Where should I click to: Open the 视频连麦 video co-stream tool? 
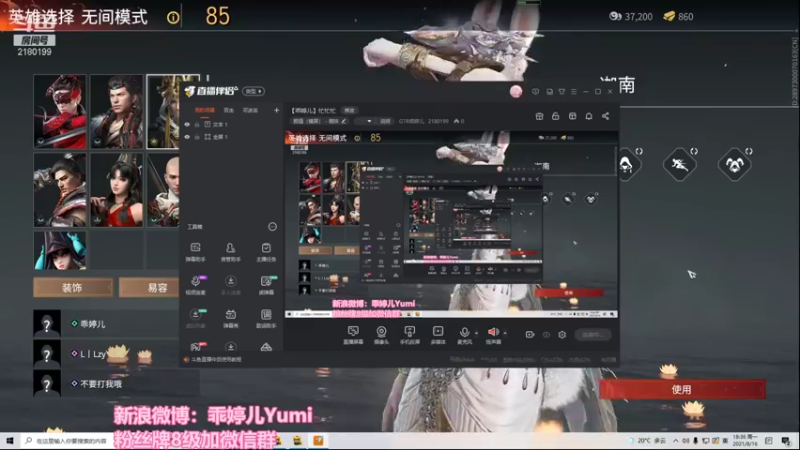pos(195,285)
